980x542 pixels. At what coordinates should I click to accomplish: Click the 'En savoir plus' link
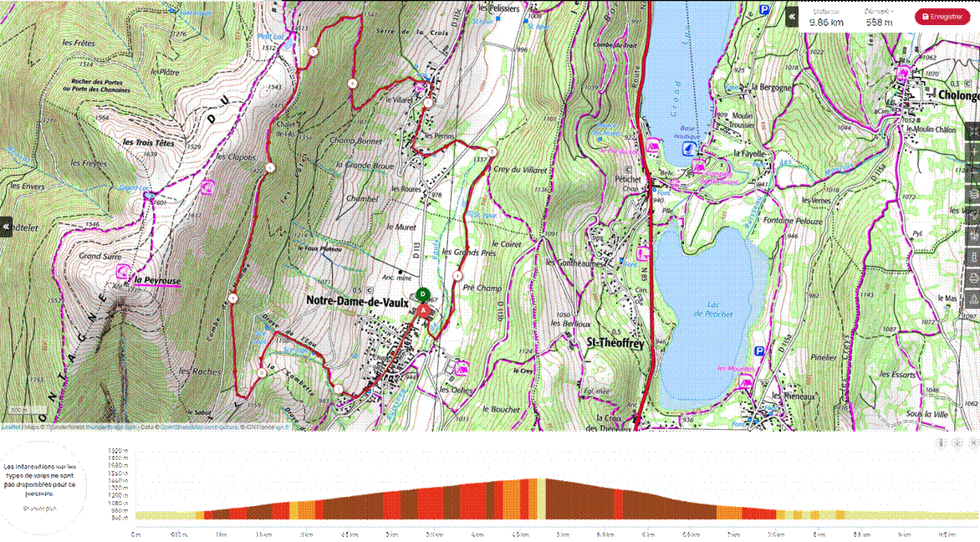(x=39, y=509)
